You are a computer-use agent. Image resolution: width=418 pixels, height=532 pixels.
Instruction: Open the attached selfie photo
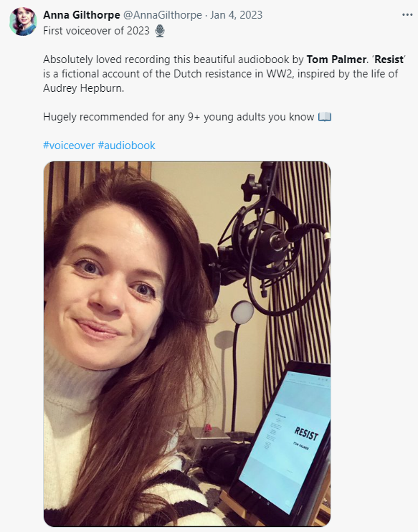click(x=187, y=344)
